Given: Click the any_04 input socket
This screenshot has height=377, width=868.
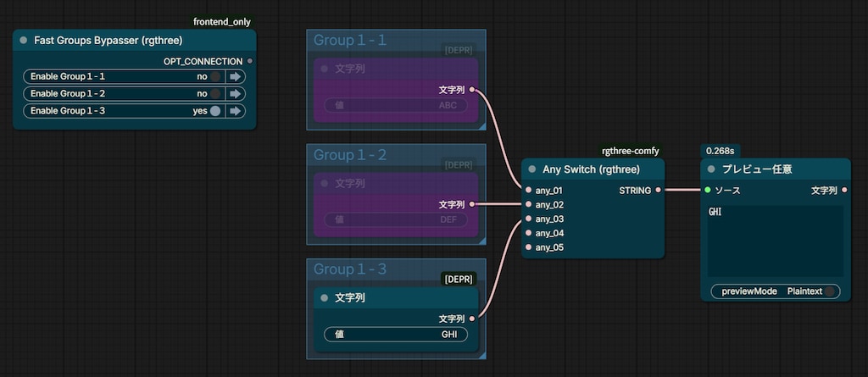Looking at the screenshot, I should [528, 233].
